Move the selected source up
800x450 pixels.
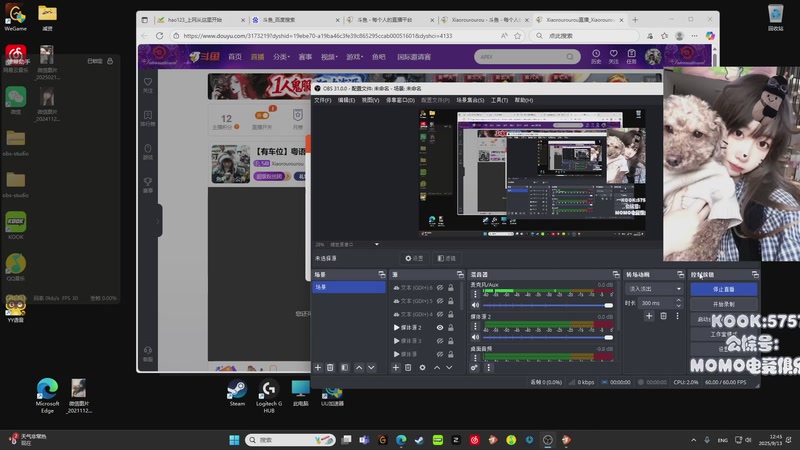(x=437, y=367)
